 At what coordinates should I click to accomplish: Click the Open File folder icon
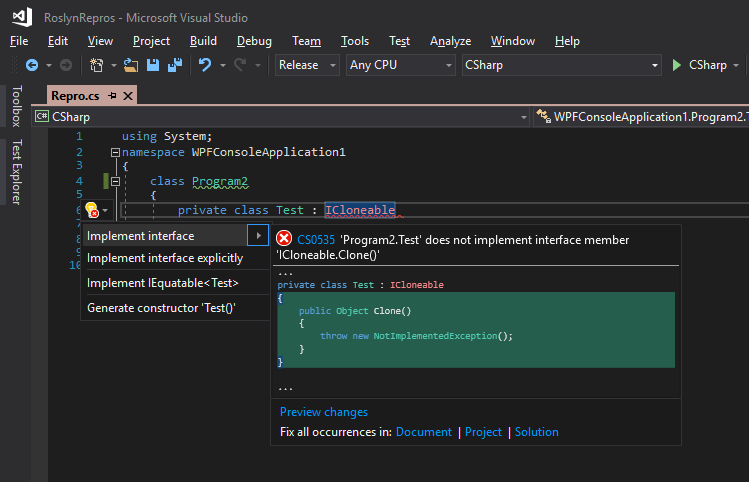coord(131,65)
